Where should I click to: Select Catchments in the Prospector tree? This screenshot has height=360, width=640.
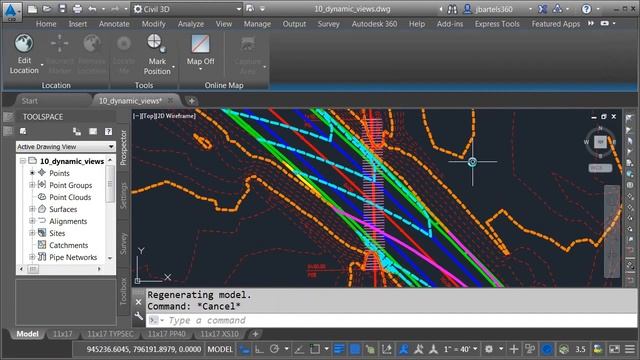tap(68, 245)
